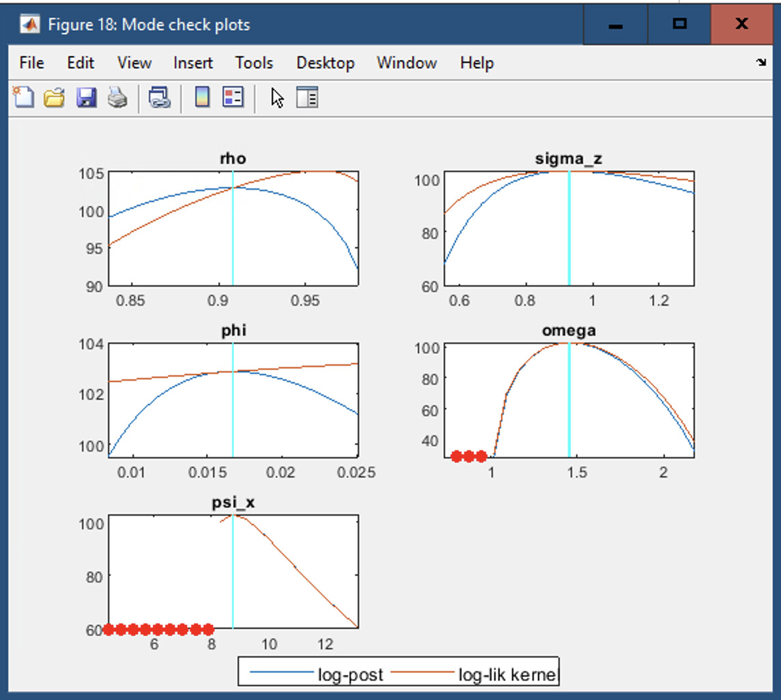This screenshot has width=781, height=700.
Task: Click the cyan mode line in psi_x plot
Action: pyautogui.click(x=233, y=572)
